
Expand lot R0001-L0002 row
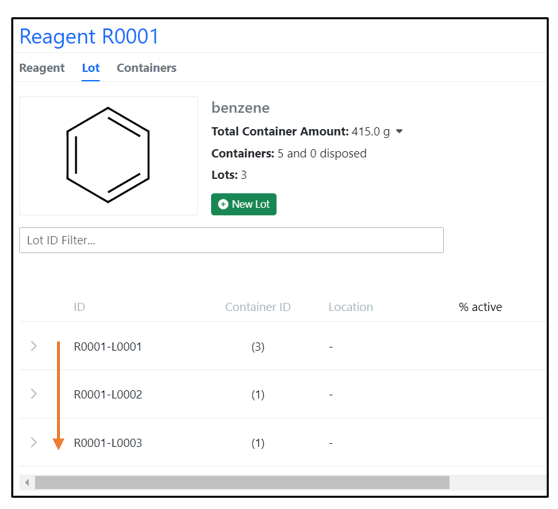(33, 394)
